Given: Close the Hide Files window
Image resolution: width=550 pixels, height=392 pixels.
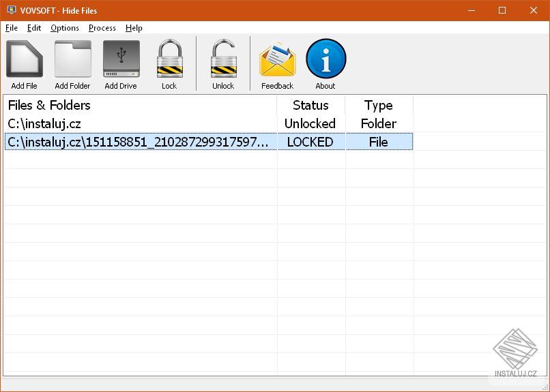Looking at the screenshot, I should [x=534, y=10].
